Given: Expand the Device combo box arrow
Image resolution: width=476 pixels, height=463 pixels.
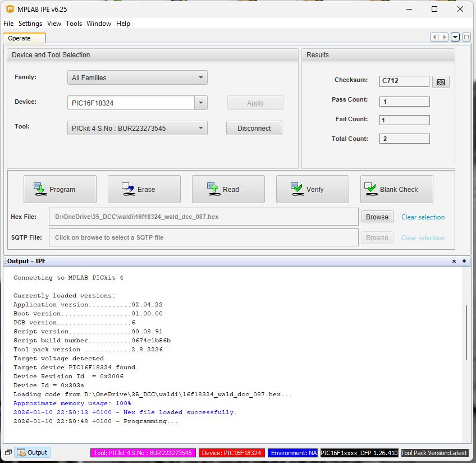Looking at the screenshot, I should click(201, 103).
